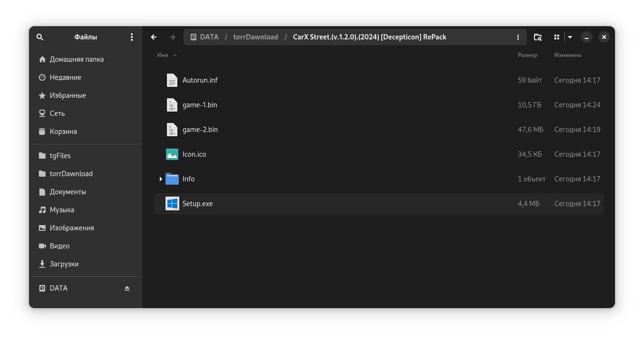
Task: Select the game-1.bin file name
Action: [x=200, y=105]
